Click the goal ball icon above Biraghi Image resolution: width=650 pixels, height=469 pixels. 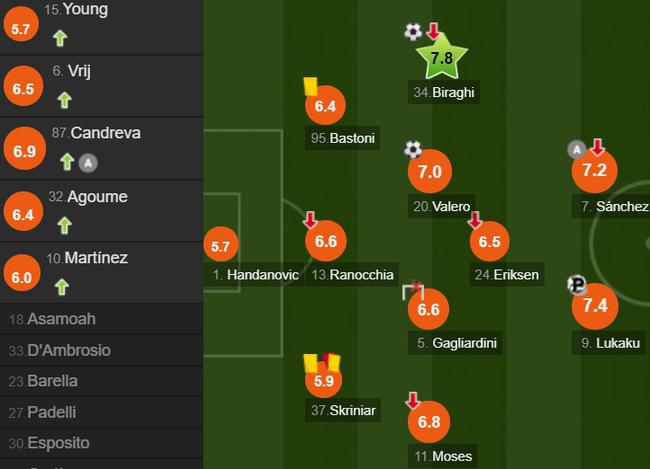tap(413, 32)
